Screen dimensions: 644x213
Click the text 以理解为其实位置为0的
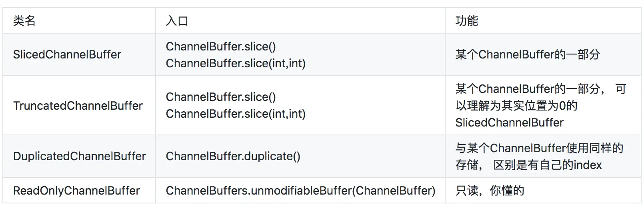[516, 106]
